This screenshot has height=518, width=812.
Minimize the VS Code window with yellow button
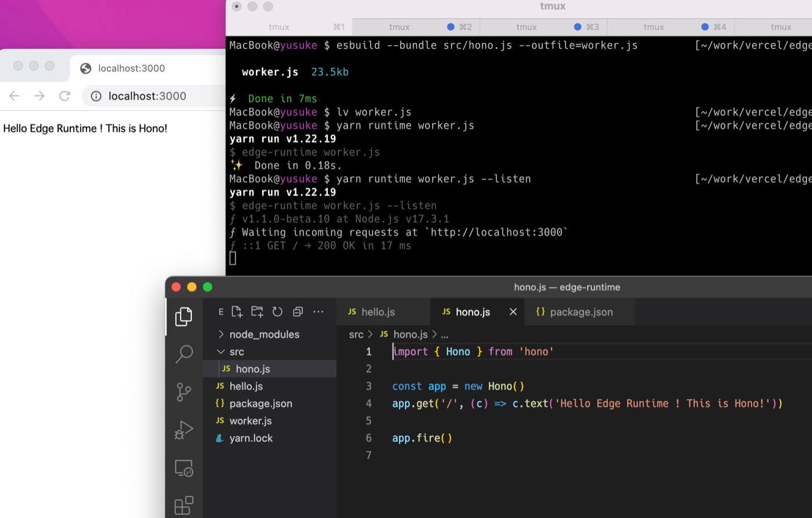[x=192, y=287]
